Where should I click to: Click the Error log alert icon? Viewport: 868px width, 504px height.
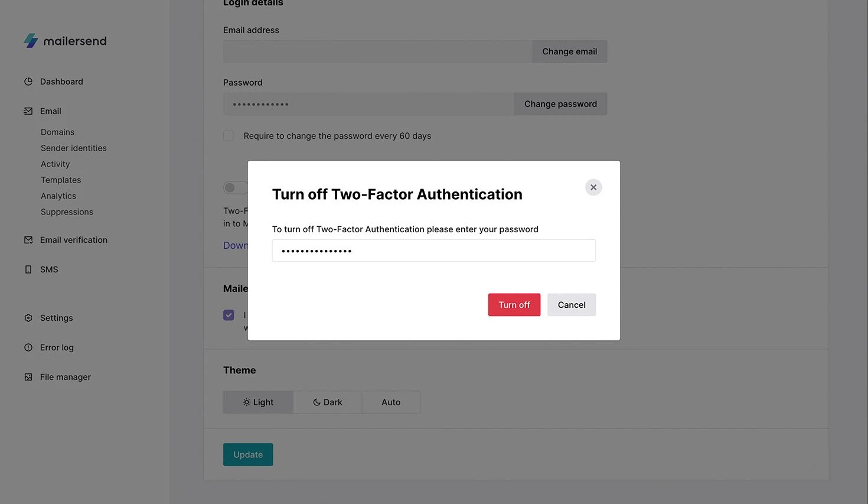point(28,347)
